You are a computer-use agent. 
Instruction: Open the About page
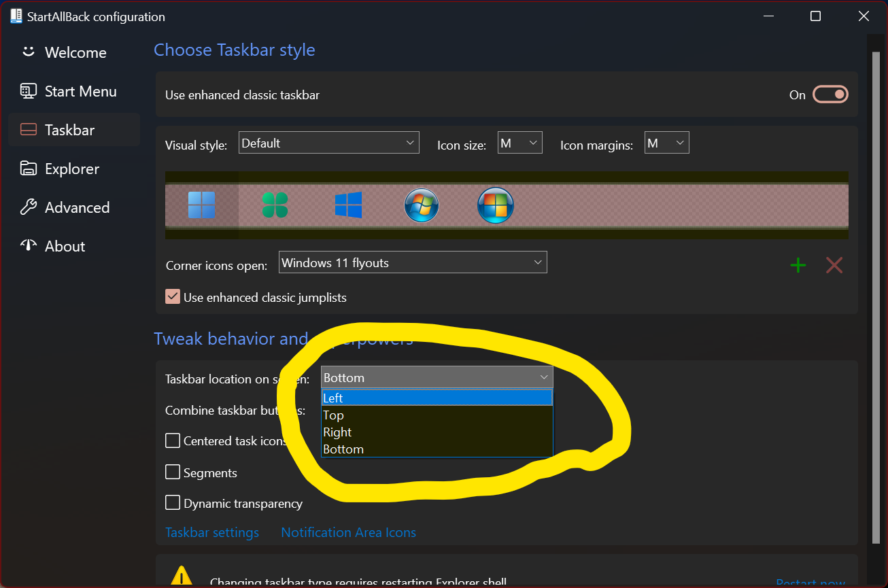click(74, 246)
